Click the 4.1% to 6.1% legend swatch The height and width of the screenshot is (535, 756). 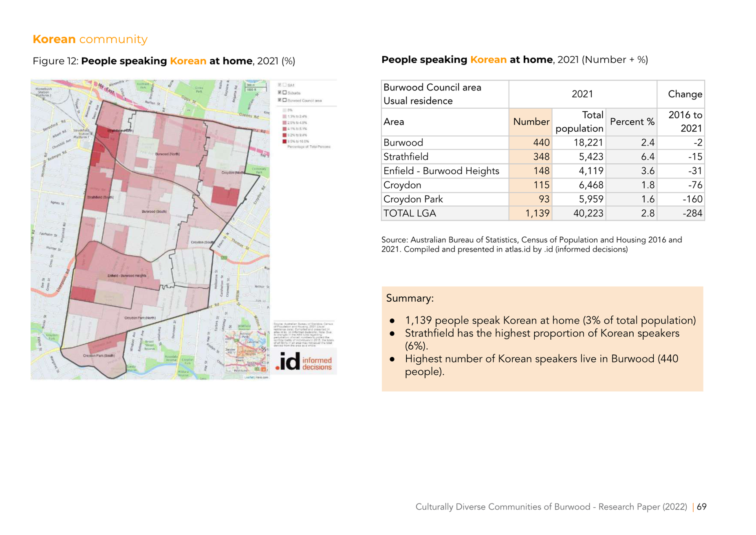(x=284, y=129)
